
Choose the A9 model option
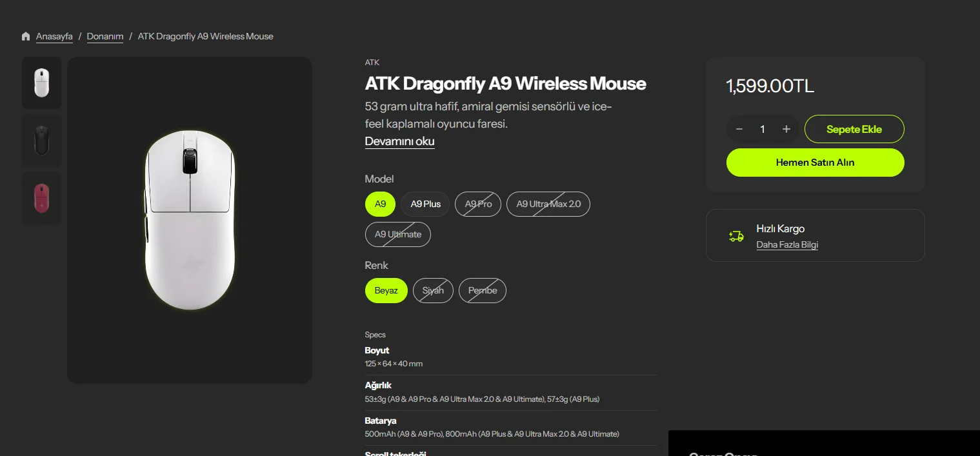pos(380,204)
